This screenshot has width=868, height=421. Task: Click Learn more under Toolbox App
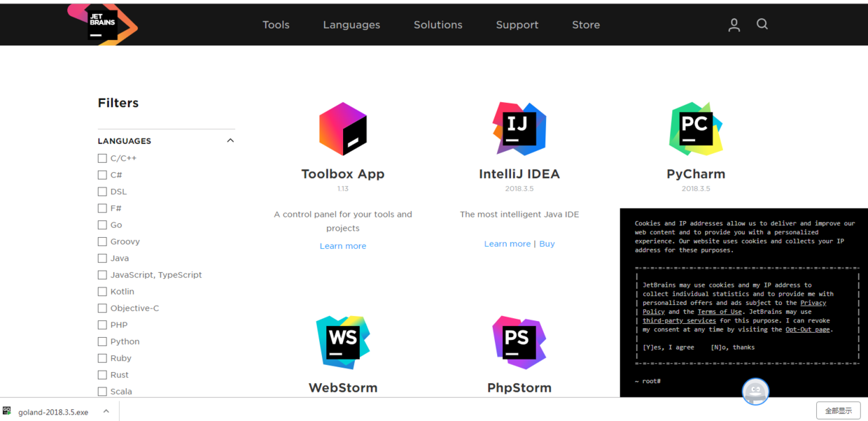coord(343,246)
